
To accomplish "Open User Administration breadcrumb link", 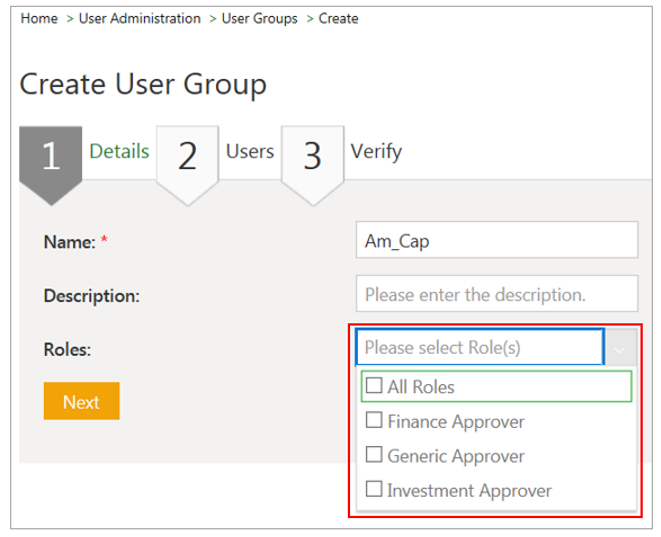I will click(x=139, y=19).
